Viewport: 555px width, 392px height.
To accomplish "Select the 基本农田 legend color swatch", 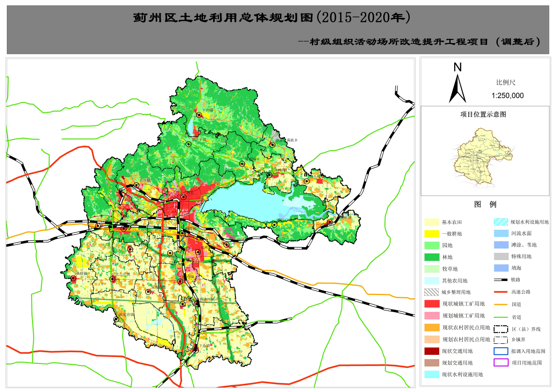I will [432, 222].
